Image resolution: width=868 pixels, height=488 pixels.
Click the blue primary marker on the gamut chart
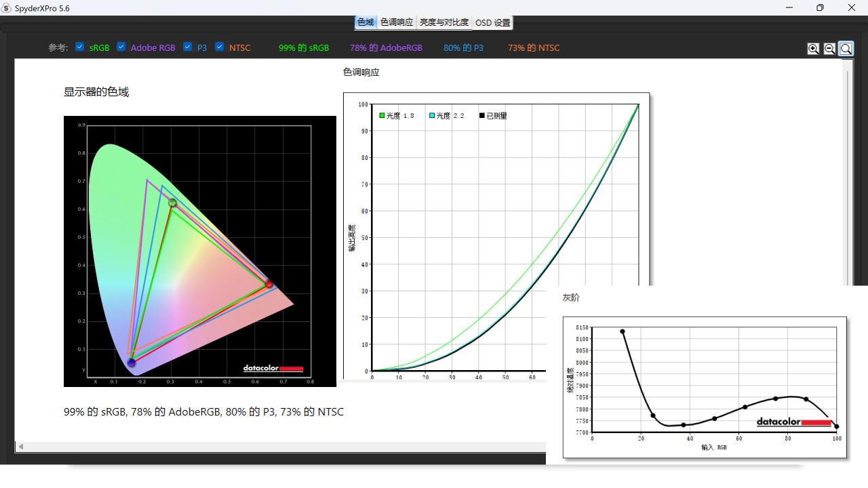[132, 363]
